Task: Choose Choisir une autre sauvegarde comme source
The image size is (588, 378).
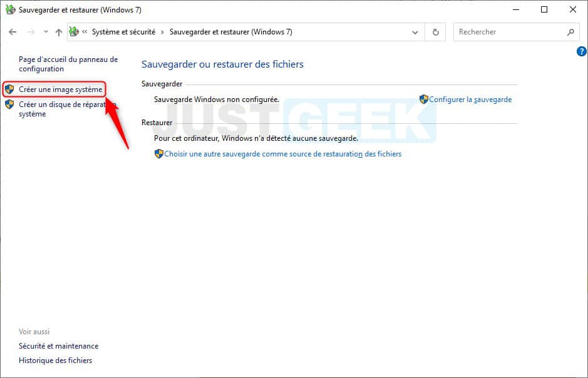Action: tap(283, 154)
